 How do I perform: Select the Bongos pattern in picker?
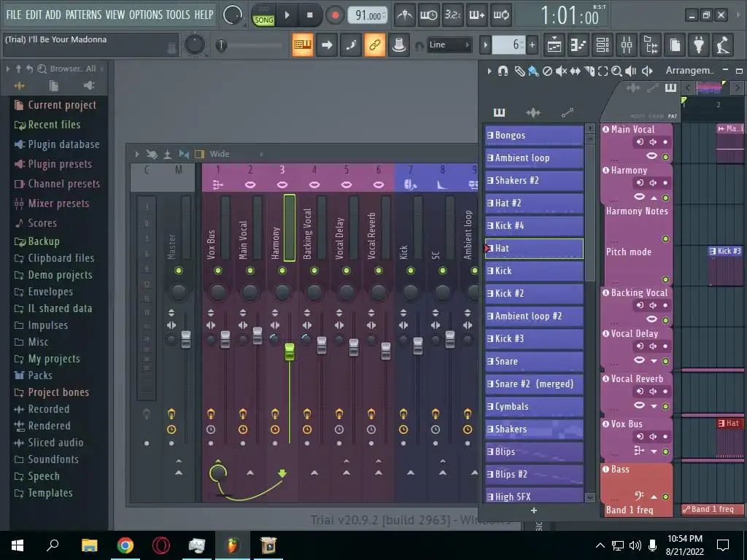[x=534, y=135]
